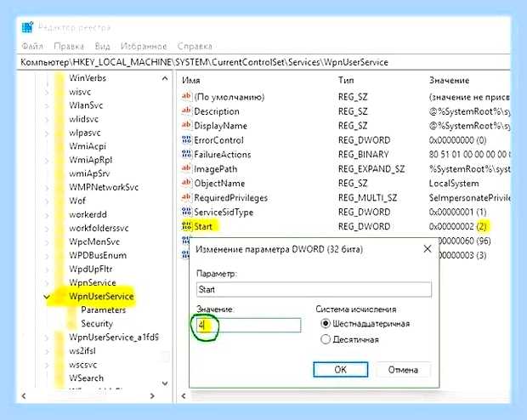Click the WlanSvc folder icon
This screenshot has width=527, height=420.
coord(59,105)
